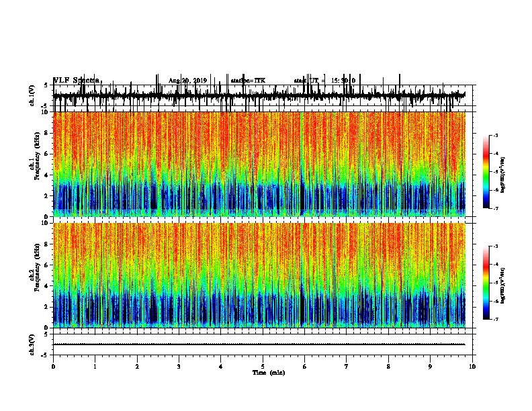Click the "VLF Spectra," plot title
The width and height of the screenshot is (532, 411).
(78, 81)
